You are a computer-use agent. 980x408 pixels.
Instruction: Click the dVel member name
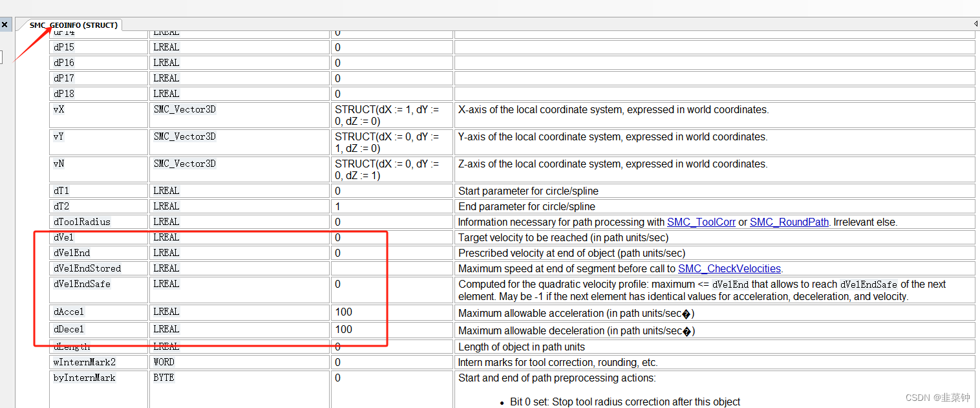coord(63,237)
